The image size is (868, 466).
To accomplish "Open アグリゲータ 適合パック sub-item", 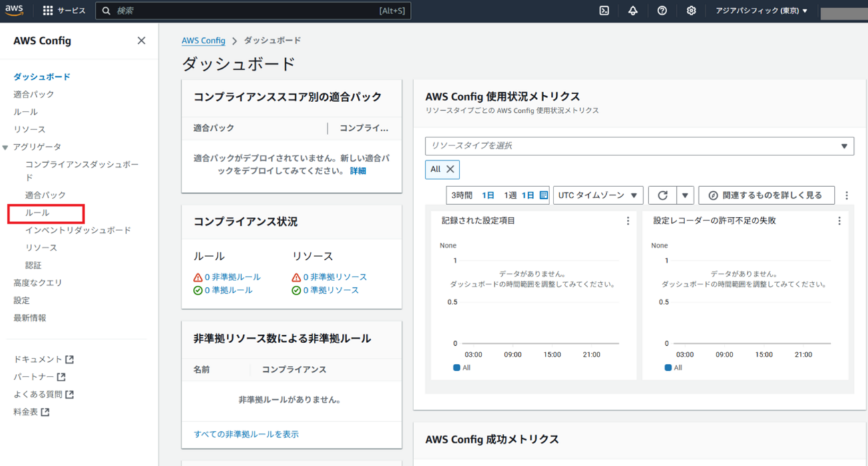I will coord(45,195).
